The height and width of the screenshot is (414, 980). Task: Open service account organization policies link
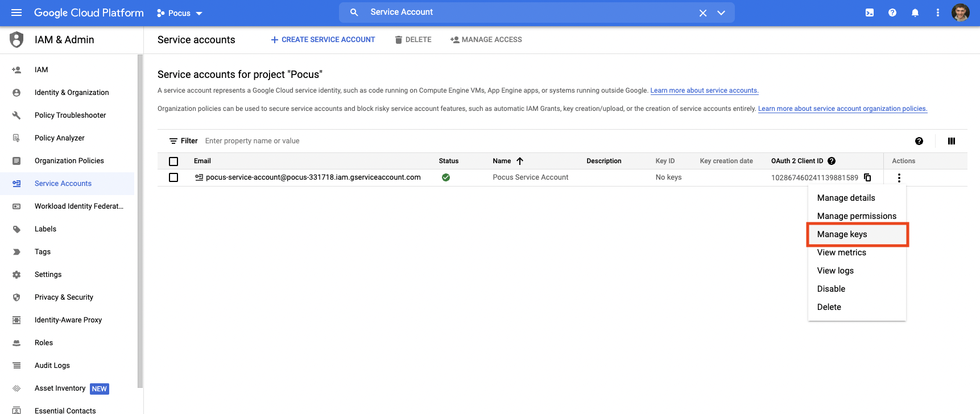tap(842, 109)
